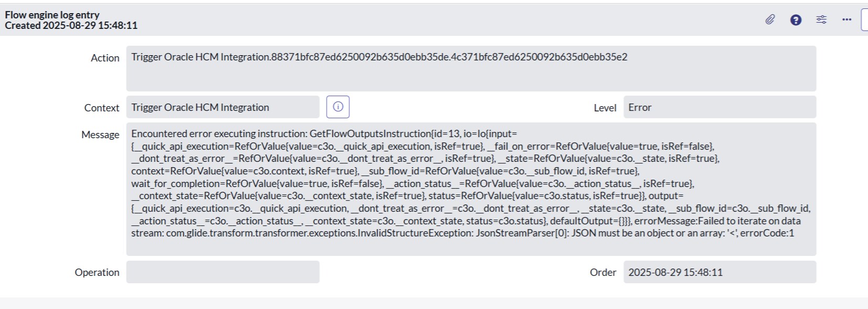Image resolution: width=868 pixels, height=309 pixels.
Task: Click inside the Action field
Action: (x=471, y=68)
